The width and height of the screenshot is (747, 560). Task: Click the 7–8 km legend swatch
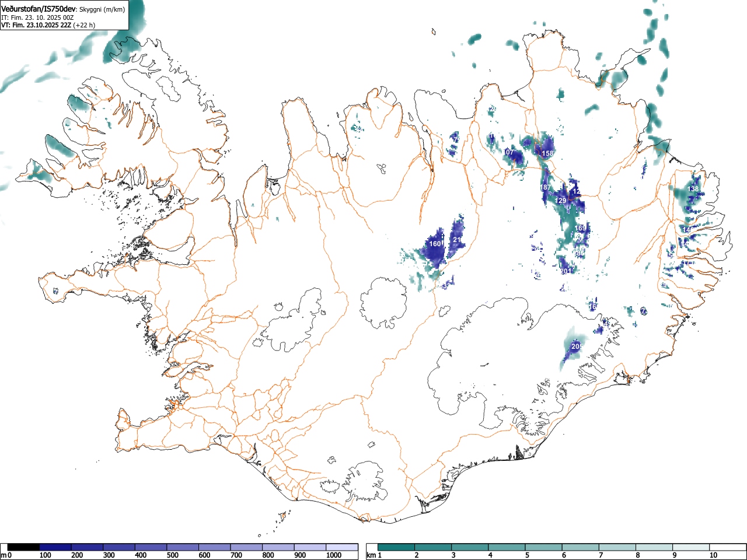tap(617, 547)
